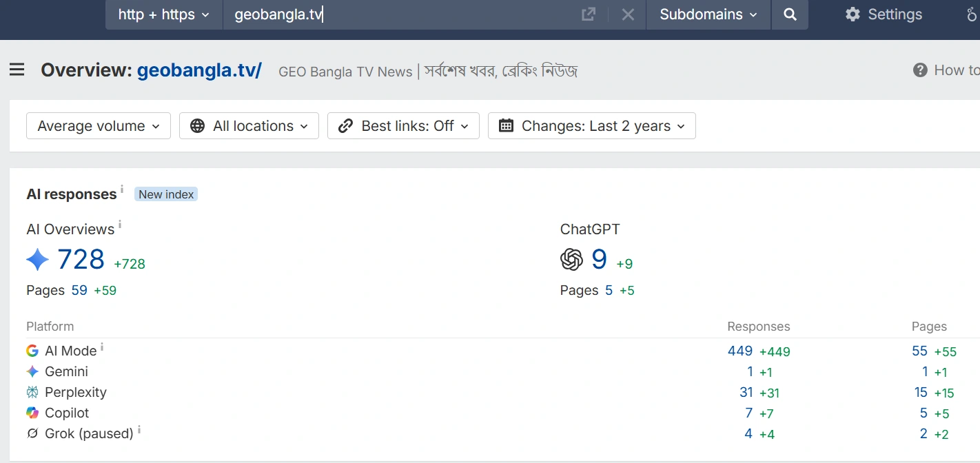
Task: Click the AI Overviews sparkle icon
Action: point(38,260)
